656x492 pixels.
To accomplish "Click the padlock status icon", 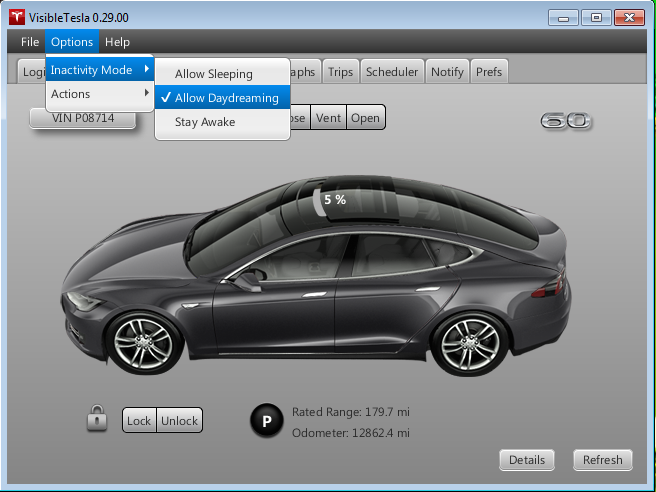I will coord(97,418).
